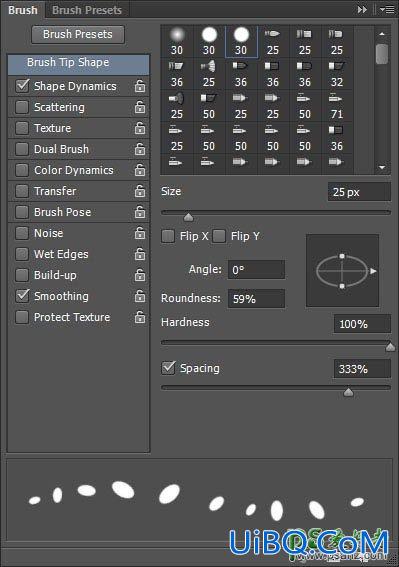Toggle the lock icon next to Noise
The image size is (399, 567).
click(140, 234)
